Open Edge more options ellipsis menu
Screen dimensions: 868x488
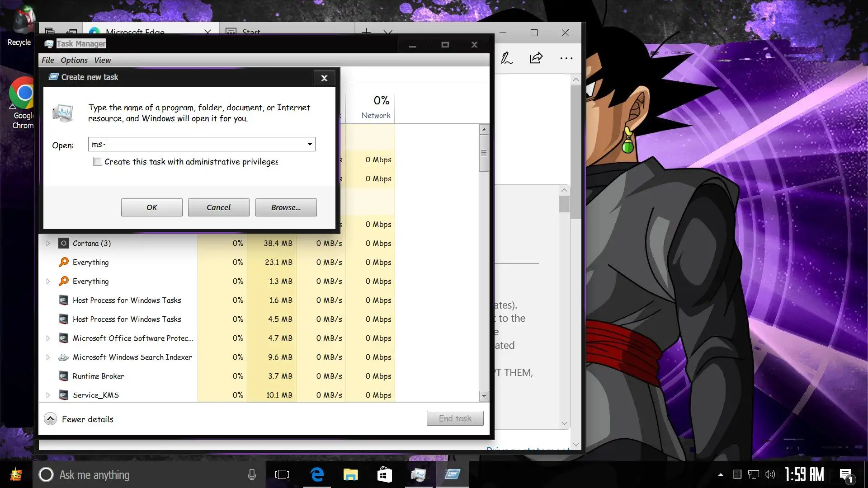(x=566, y=58)
